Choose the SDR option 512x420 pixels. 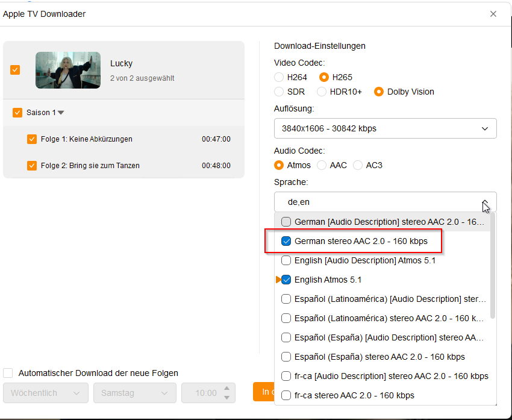click(x=279, y=92)
